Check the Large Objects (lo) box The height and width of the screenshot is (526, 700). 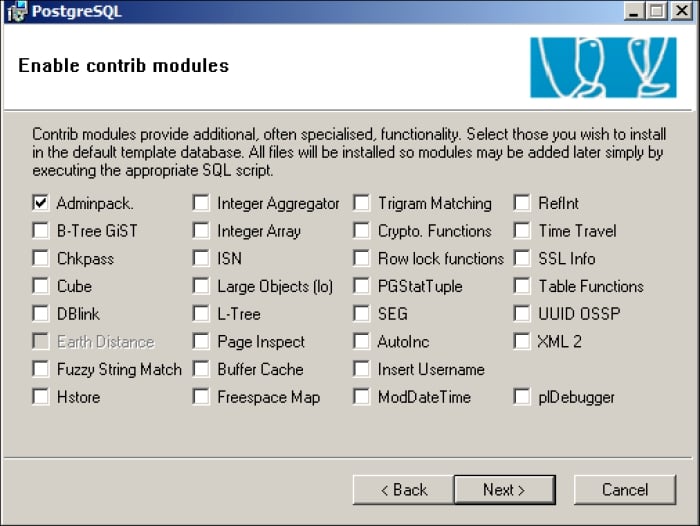pos(201,286)
